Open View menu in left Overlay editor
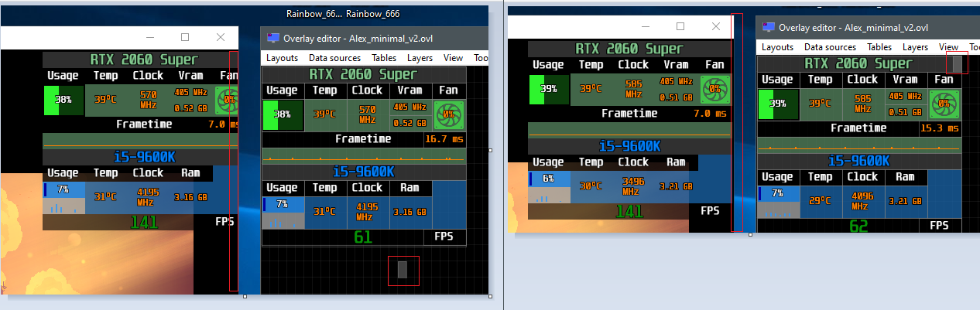The height and width of the screenshot is (310, 980). tap(453, 58)
